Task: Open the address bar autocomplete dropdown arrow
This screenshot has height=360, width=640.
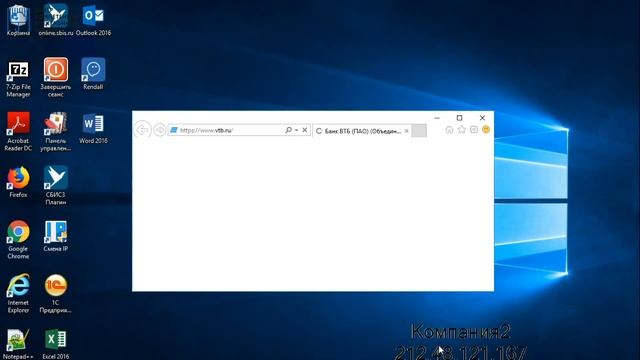Action: [x=296, y=130]
